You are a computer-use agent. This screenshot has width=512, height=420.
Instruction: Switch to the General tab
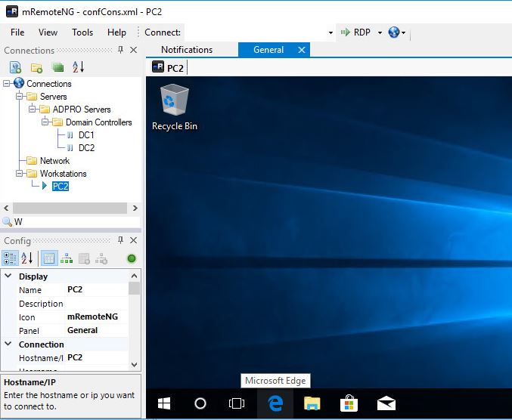[x=268, y=50]
